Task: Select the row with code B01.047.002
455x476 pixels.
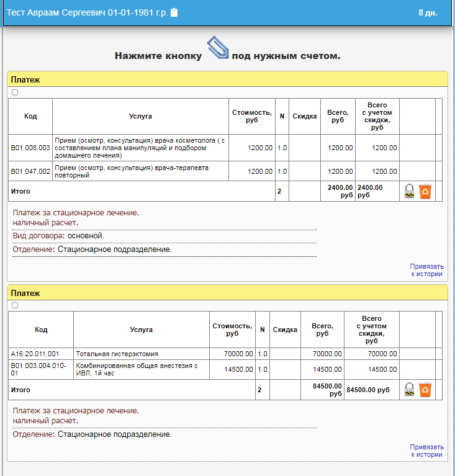Action: point(30,171)
